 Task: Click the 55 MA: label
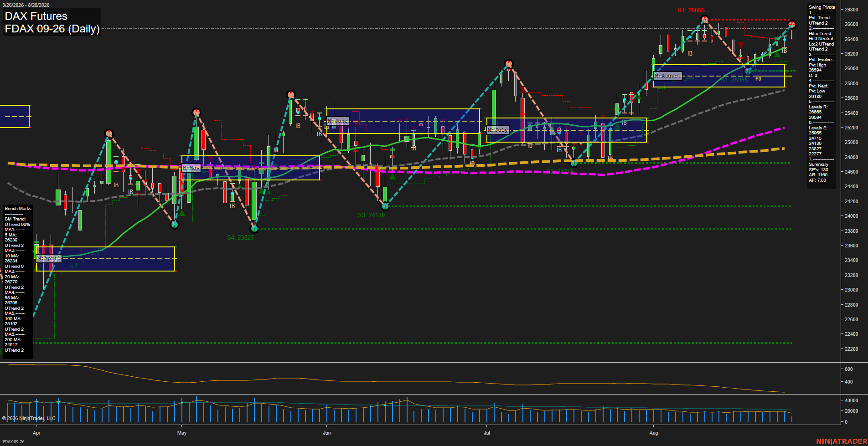(x=12, y=298)
